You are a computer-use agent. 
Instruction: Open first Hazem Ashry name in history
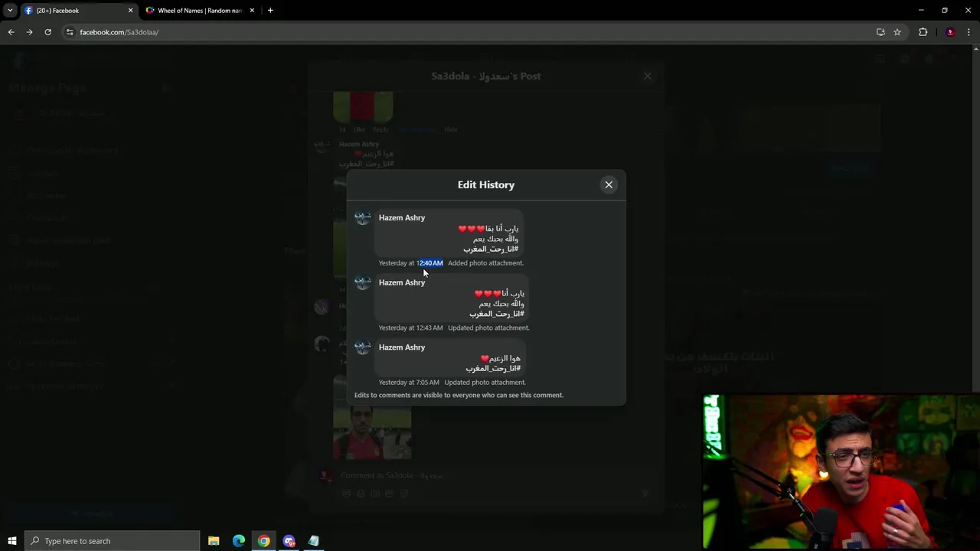(402, 217)
